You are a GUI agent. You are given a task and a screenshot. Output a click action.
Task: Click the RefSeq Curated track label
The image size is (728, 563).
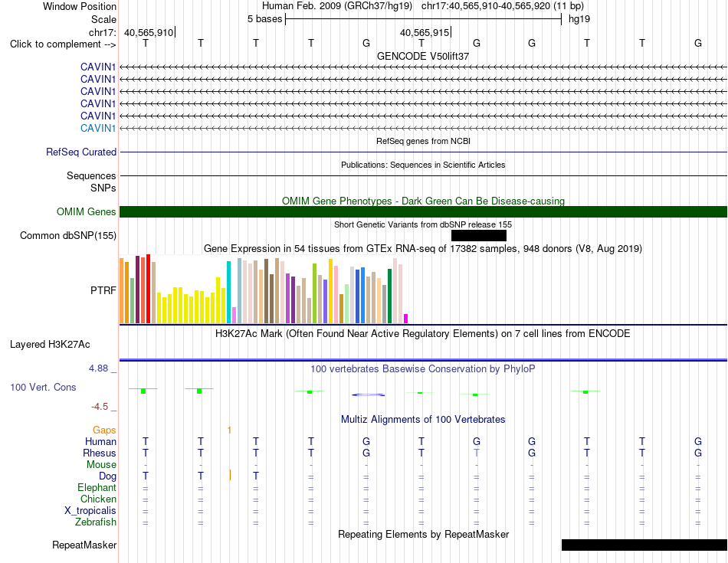[x=81, y=152]
